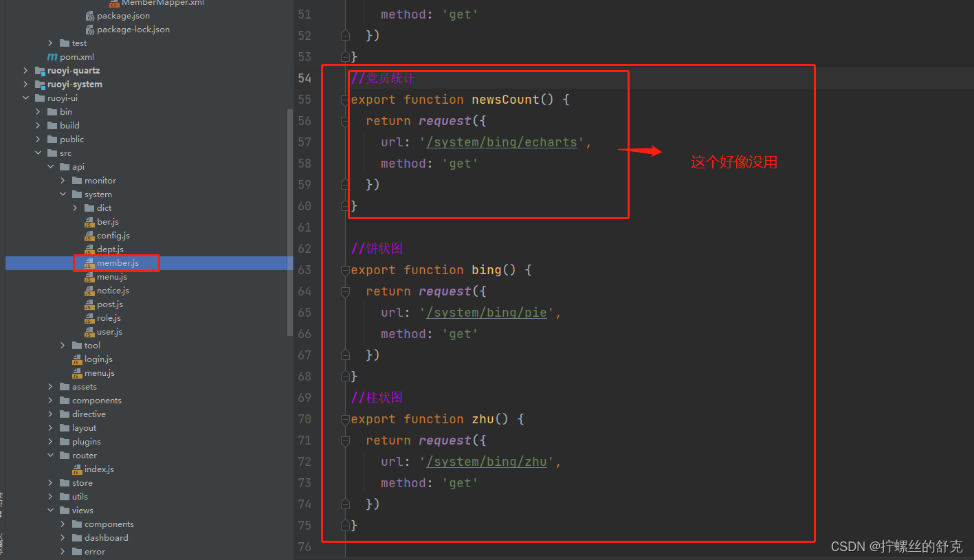Expand the dict folder

point(75,208)
